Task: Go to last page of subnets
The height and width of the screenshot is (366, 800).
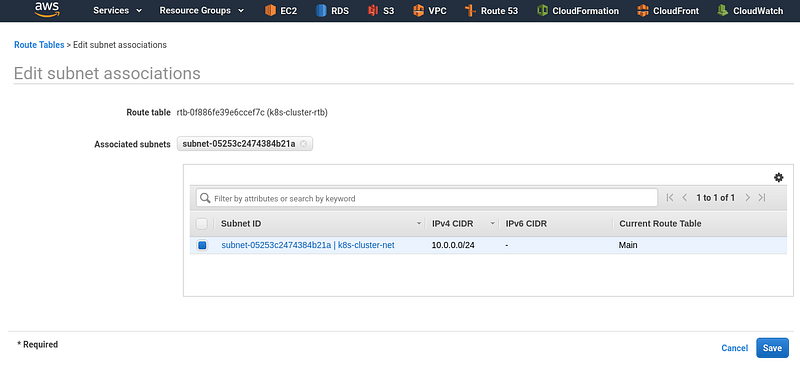Action: 762,198
